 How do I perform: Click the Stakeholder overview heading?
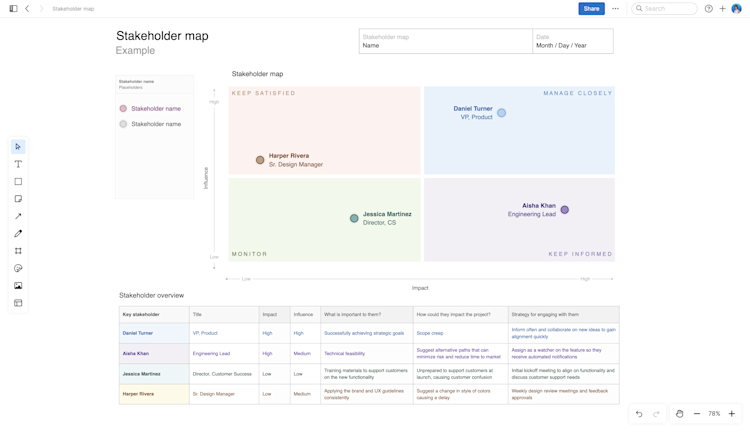(x=151, y=296)
